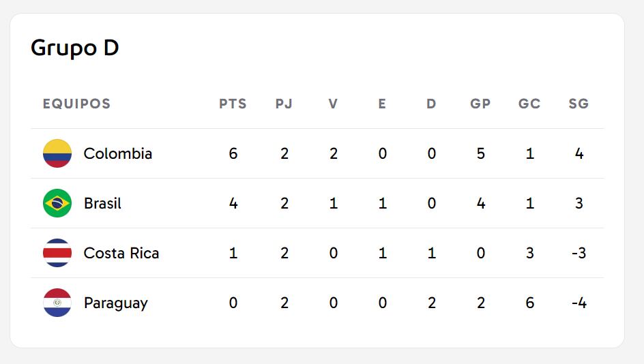Click the PTS column header
644x364 pixels.
tap(233, 104)
